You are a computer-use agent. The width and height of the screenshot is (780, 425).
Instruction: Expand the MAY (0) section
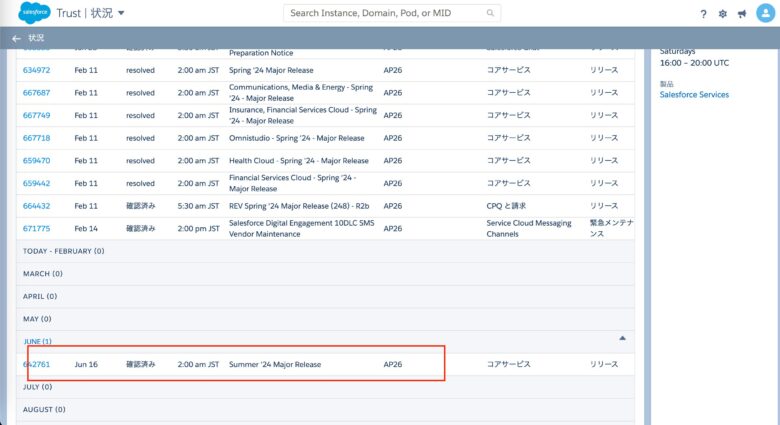[x=325, y=319]
